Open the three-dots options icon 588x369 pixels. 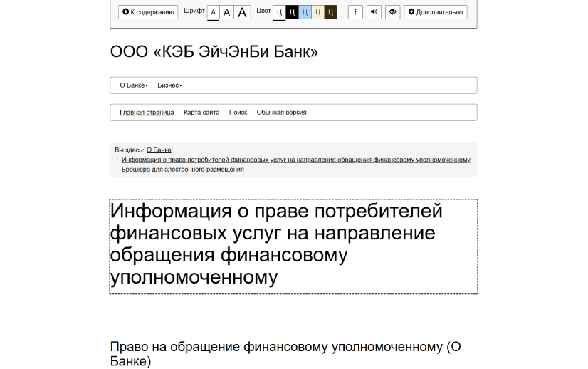[x=355, y=12]
